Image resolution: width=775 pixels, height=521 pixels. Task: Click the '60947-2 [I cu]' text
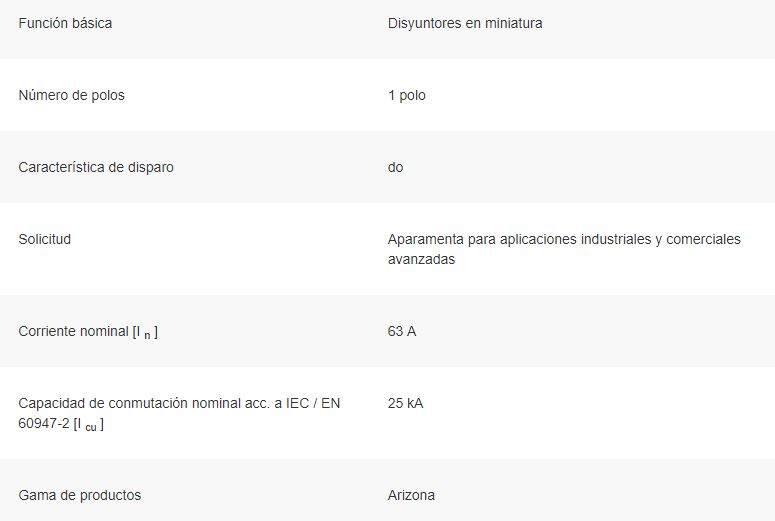click(61, 424)
